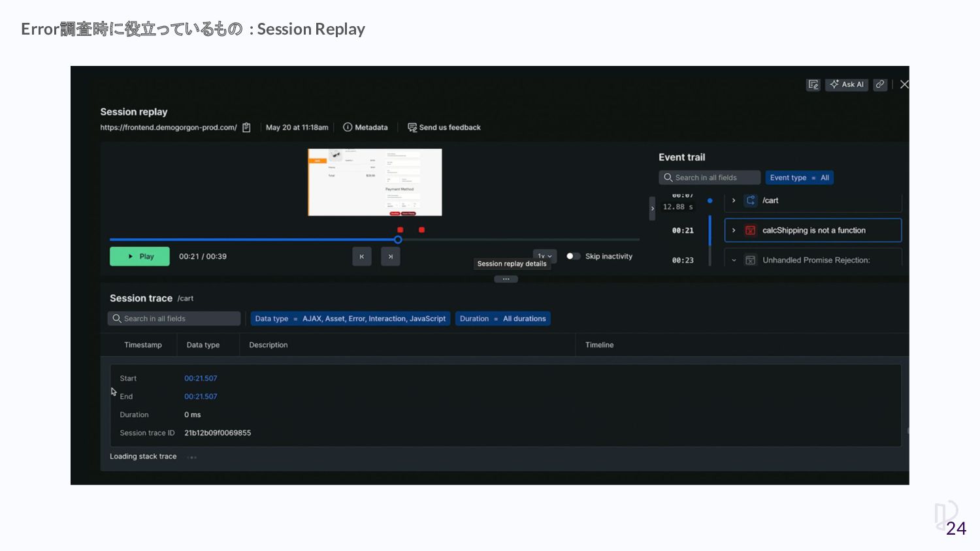Open the Ask AI assistant

coord(847,85)
